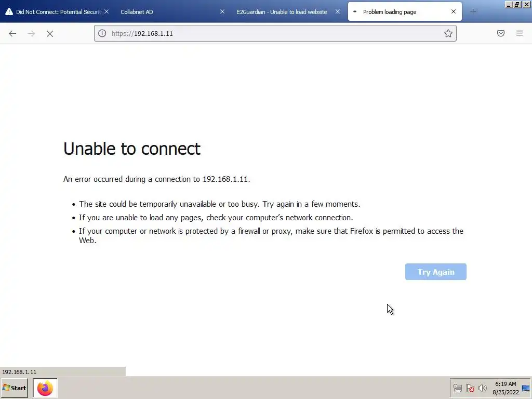Close the Collabnet AD tab
Image resolution: width=532 pixels, height=399 pixels.
222,11
